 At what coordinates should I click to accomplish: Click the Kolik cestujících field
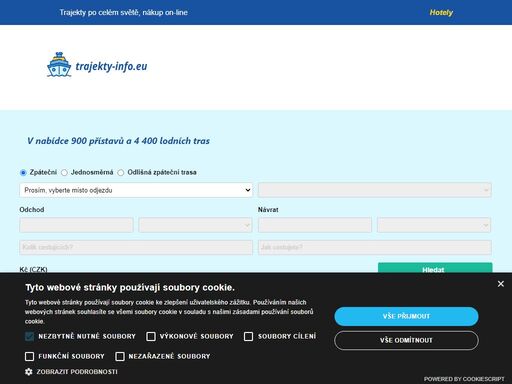136,247
